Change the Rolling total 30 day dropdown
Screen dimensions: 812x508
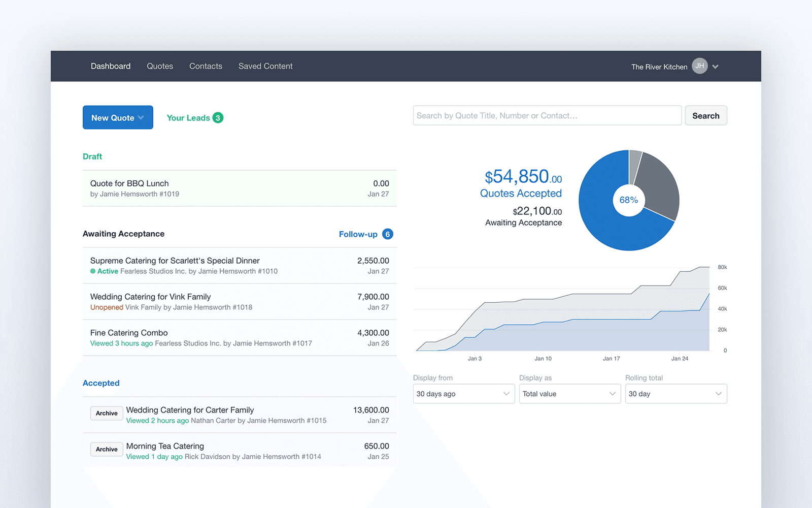pyautogui.click(x=675, y=394)
